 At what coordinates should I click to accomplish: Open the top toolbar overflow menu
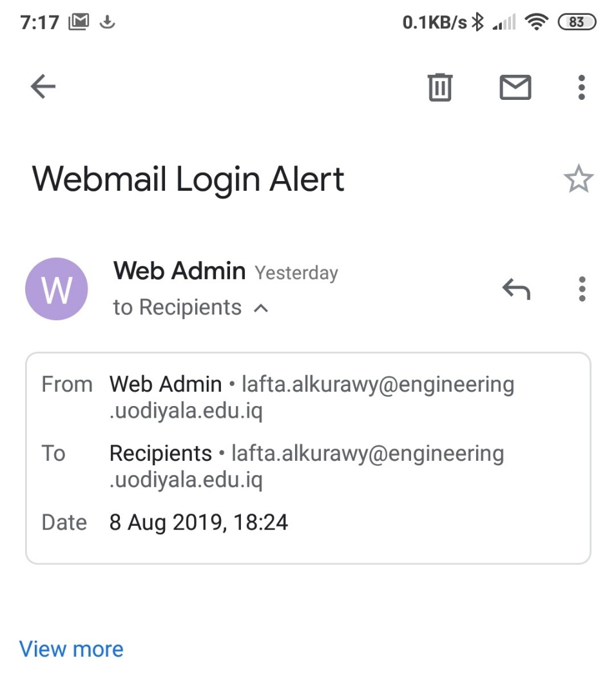coord(581,87)
